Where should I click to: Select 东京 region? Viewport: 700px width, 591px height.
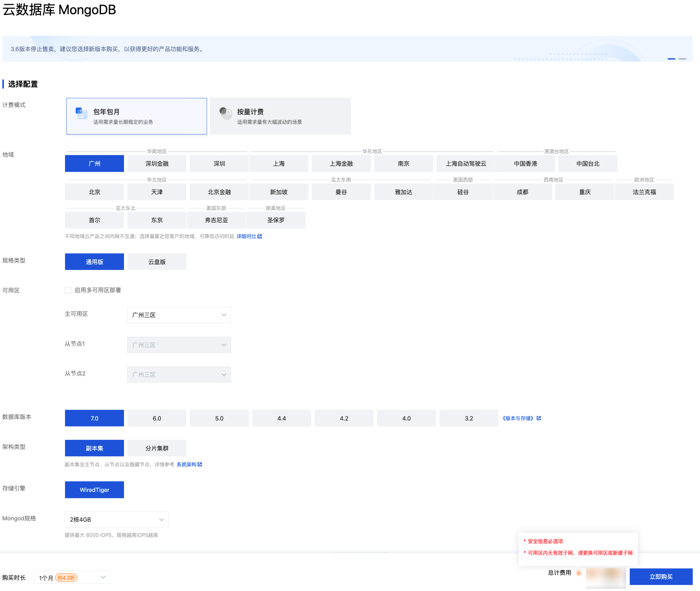pos(157,220)
